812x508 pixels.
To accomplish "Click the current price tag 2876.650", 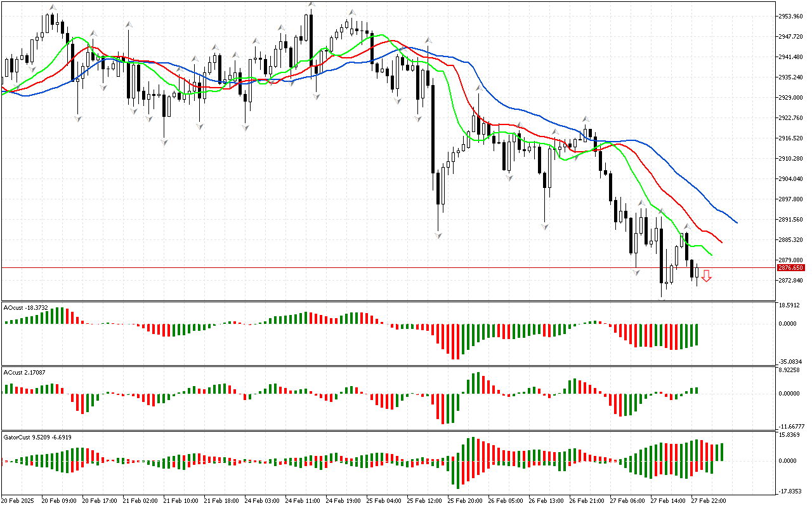I will pyautogui.click(x=790, y=268).
